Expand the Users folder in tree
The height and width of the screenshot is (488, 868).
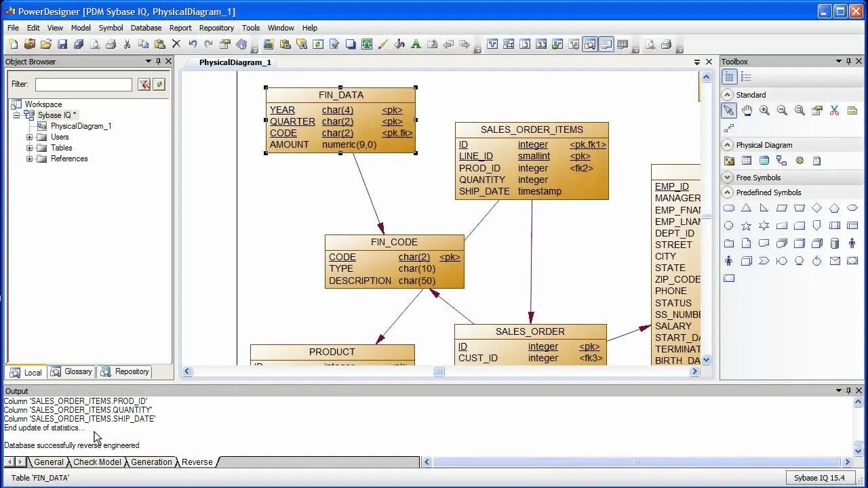coord(29,137)
